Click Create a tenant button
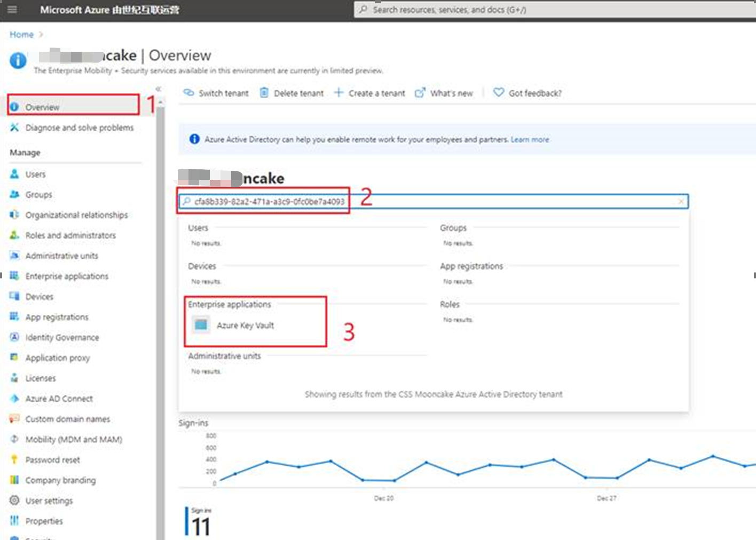The width and height of the screenshot is (756, 540). pyautogui.click(x=370, y=93)
